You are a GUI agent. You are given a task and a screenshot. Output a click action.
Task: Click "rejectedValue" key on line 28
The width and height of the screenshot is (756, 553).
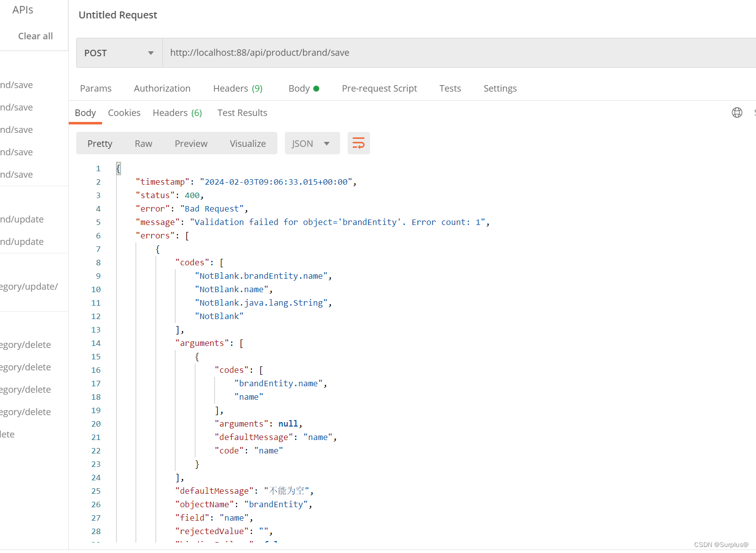(212, 531)
